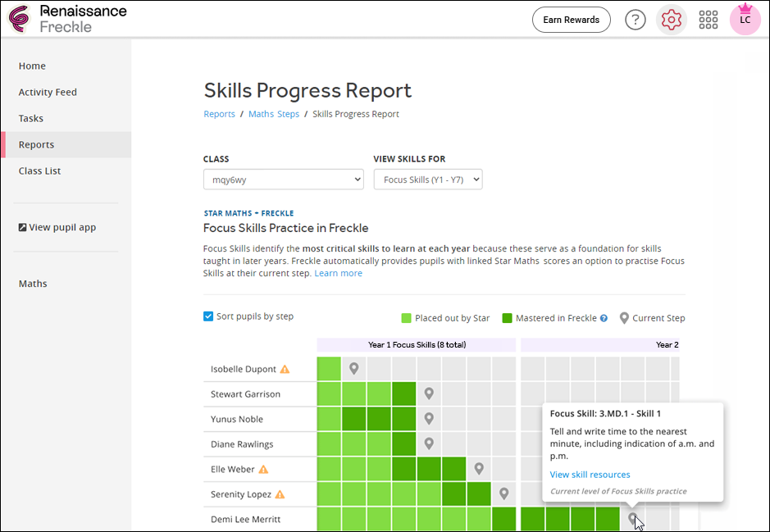770x532 pixels.
Task: Open Maths in the sidebar
Action: coord(33,284)
